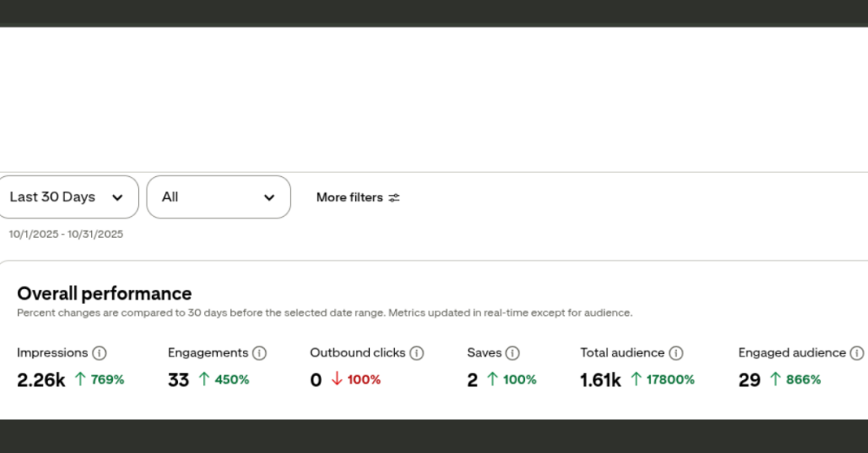Click the Overall performance heading
Viewport: 868px width, 453px height.
point(104,293)
